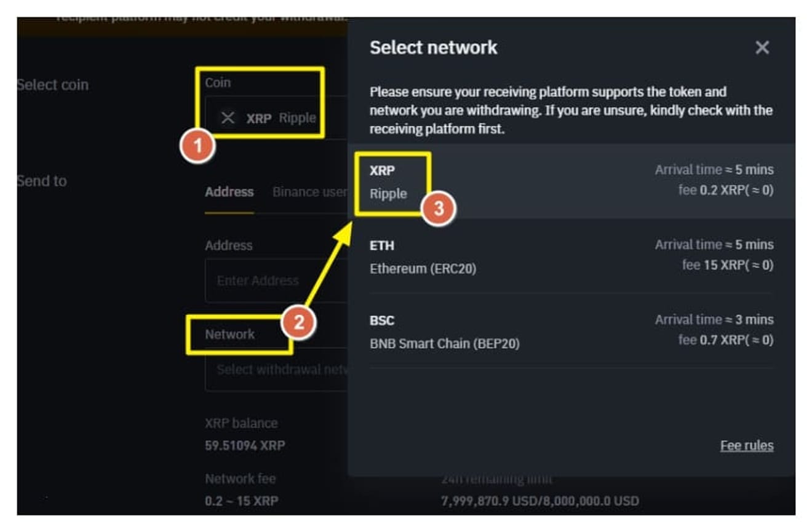
Task: Open the Select withdrawal network dropdown
Action: 277,370
